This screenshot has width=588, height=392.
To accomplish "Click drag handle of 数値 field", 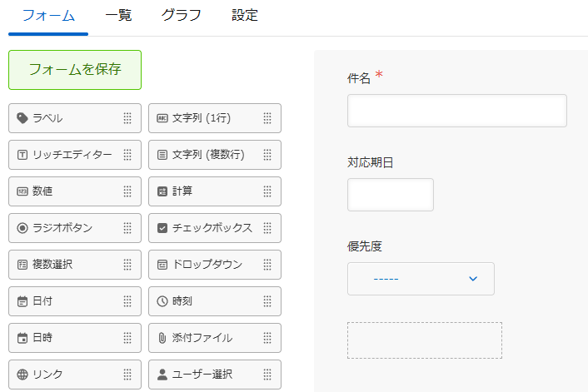I will [127, 191].
